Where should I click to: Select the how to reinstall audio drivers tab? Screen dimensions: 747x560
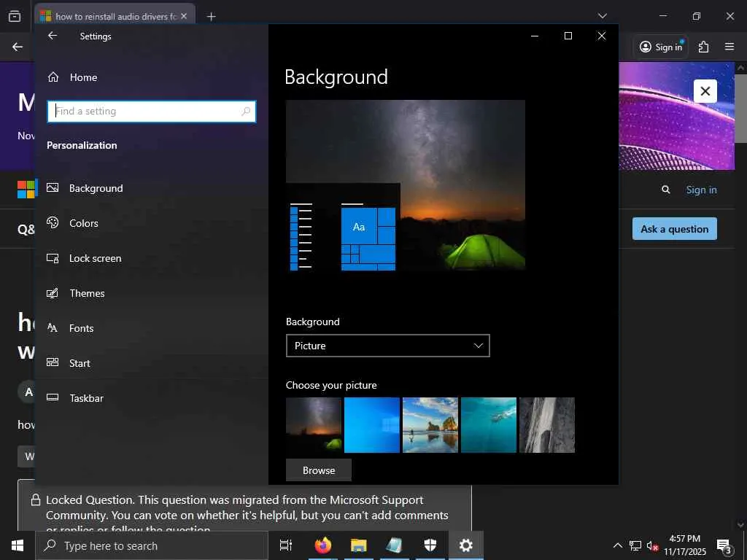coord(115,16)
